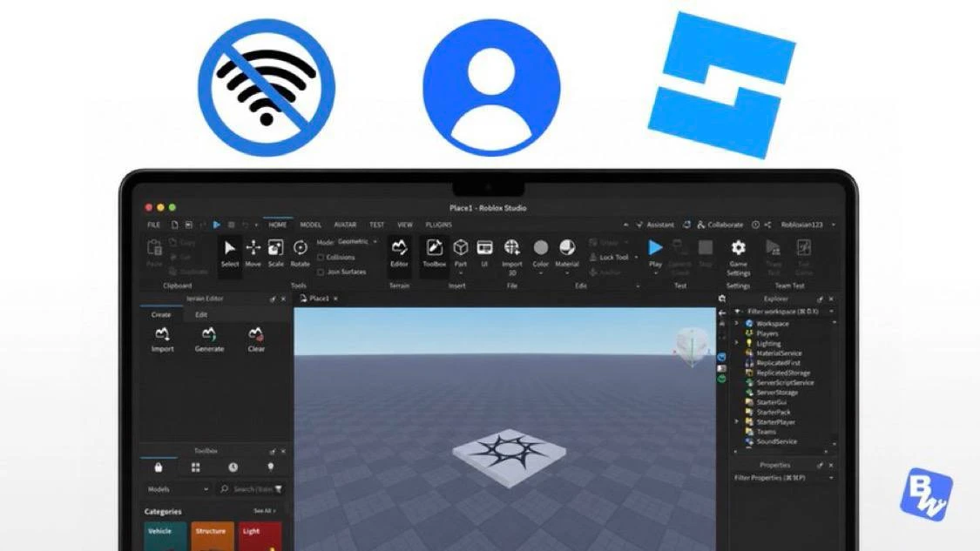Select the Scale tool
The height and width of the screenshot is (551, 980).
(x=275, y=253)
